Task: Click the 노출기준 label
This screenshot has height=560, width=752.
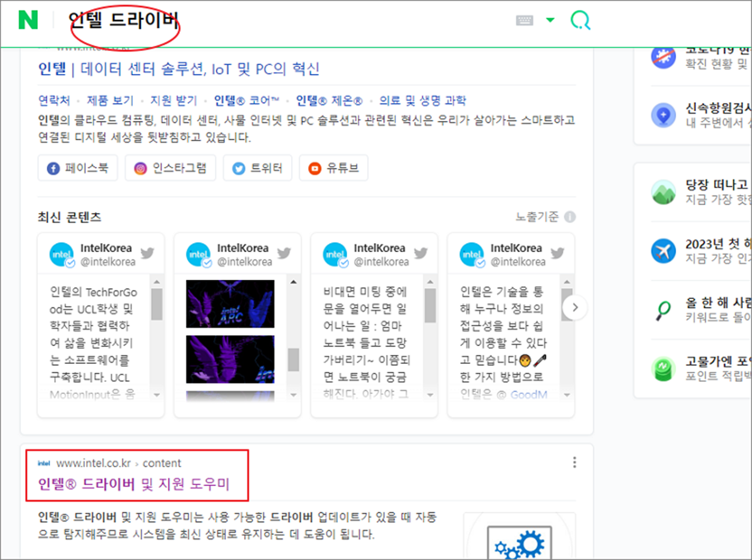Action: 537,217
